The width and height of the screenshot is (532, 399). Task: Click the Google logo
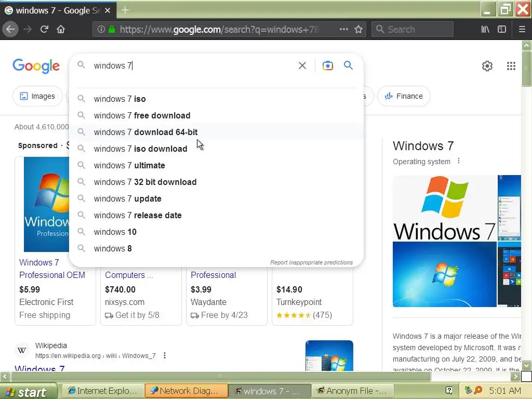pyautogui.click(x=36, y=66)
